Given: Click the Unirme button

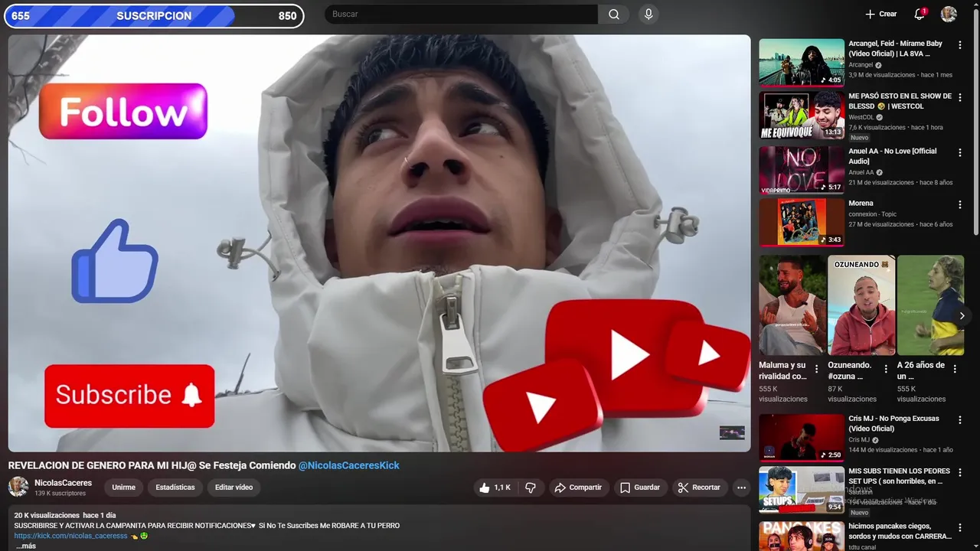Looking at the screenshot, I should coord(123,487).
